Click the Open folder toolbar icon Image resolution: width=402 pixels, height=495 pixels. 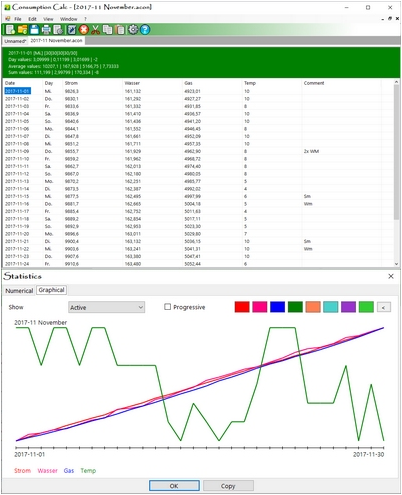[x=23, y=30]
